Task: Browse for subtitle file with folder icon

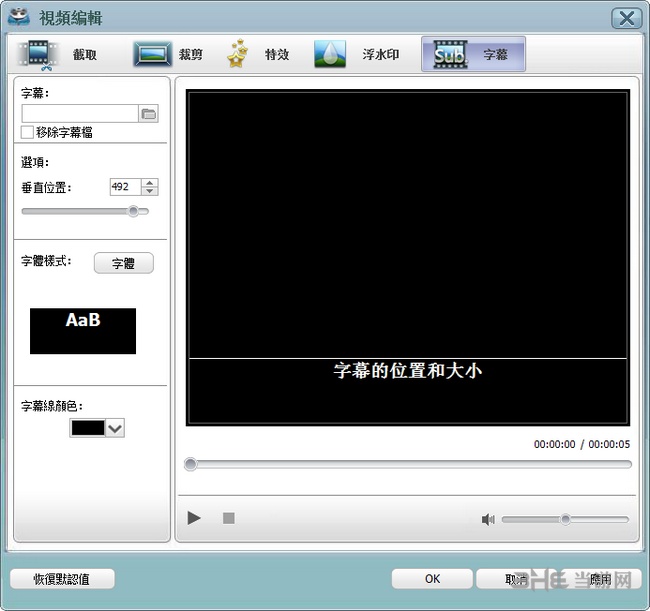Action: [148, 114]
